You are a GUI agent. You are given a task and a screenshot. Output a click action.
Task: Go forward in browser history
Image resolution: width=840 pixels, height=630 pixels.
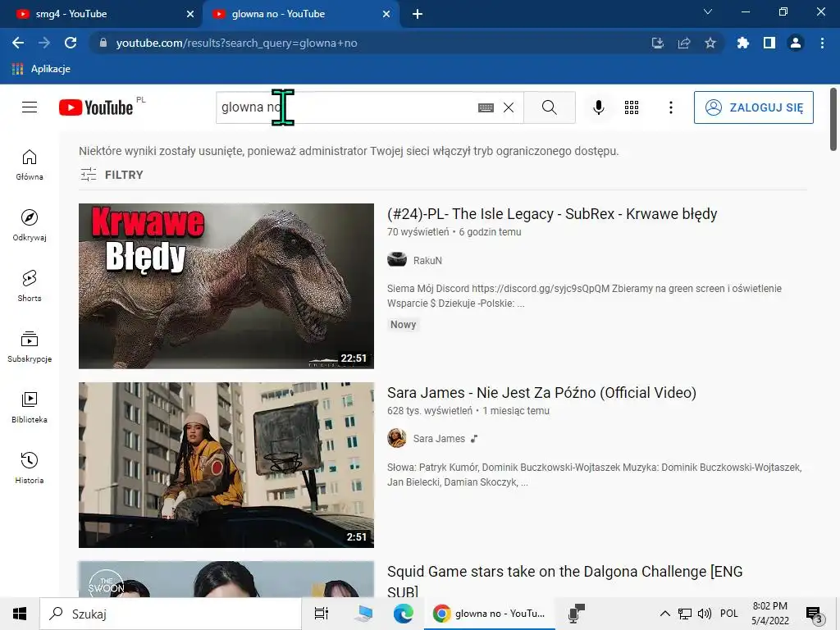point(44,43)
